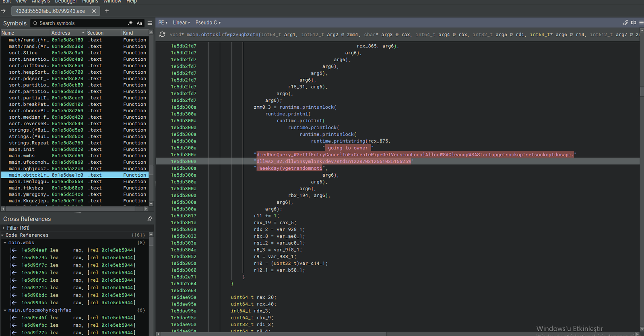Click the link sync icon in view header

pos(625,23)
